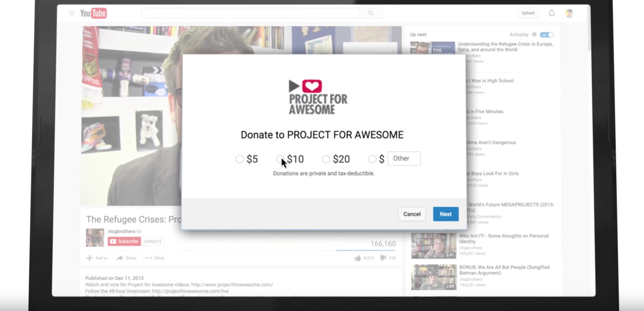The height and width of the screenshot is (311, 644).
Task: Click the Next button in dialog
Action: 445,214
